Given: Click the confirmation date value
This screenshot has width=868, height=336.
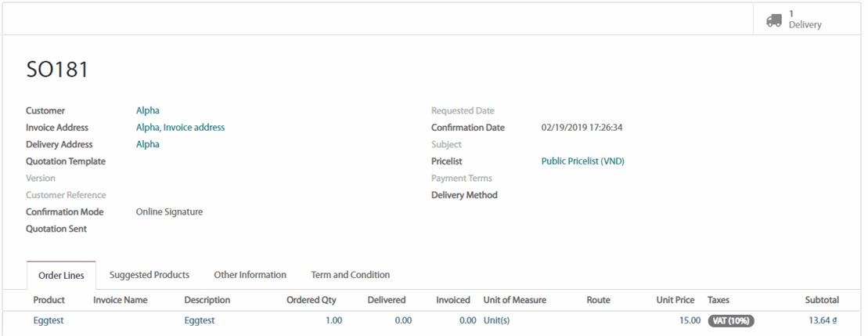Looking at the screenshot, I should [x=587, y=128].
